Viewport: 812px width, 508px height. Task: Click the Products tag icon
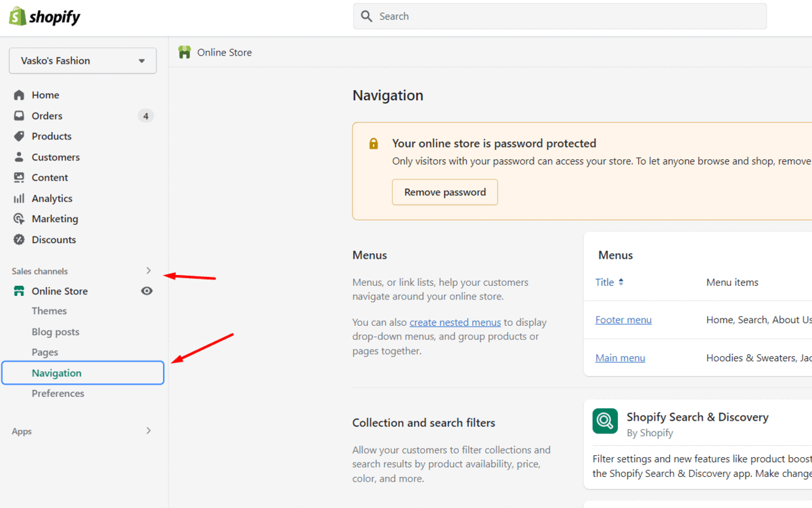coord(19,136)
